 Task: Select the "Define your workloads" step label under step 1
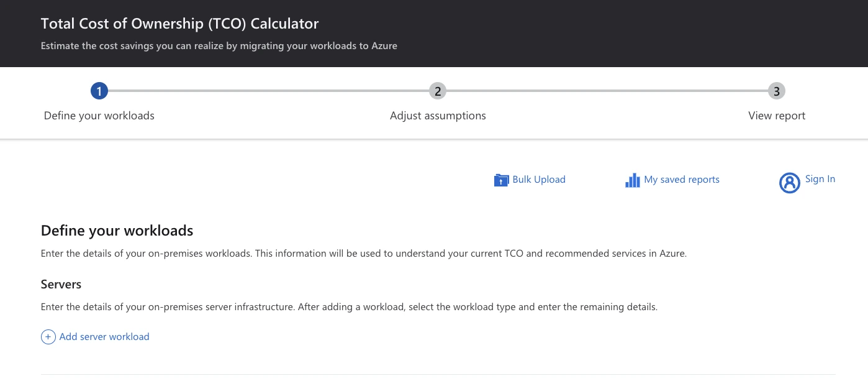pos(99,116)
